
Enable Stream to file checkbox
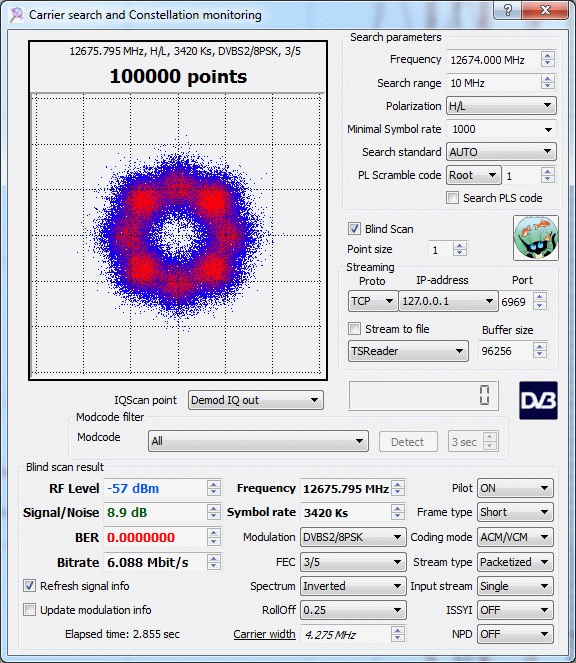point(354,329)
